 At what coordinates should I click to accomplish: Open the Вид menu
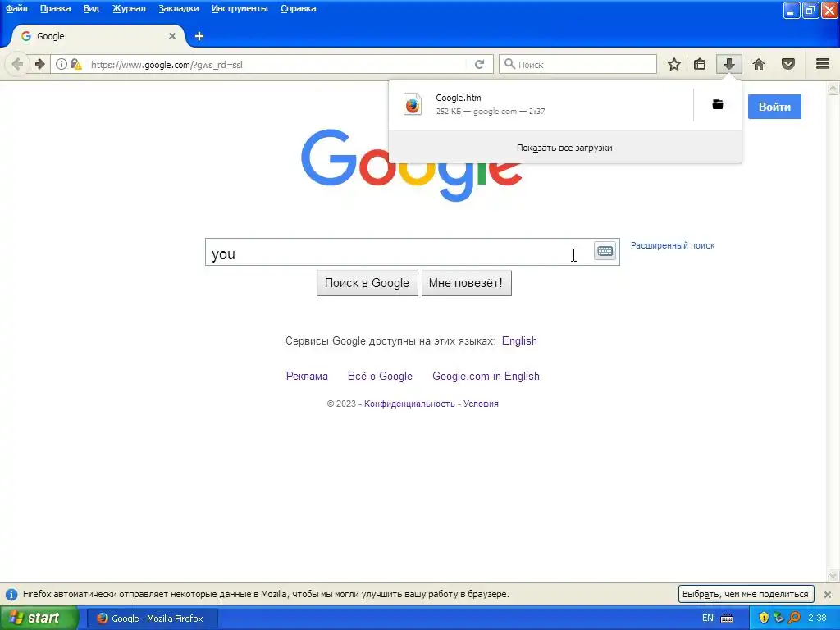[x=91, y=8]
